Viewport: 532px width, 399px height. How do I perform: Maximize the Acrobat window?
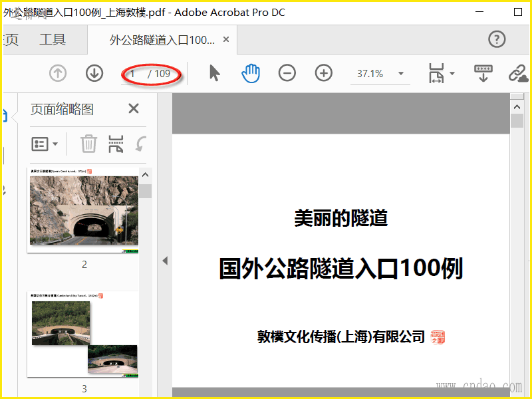(x=518, y=12)
